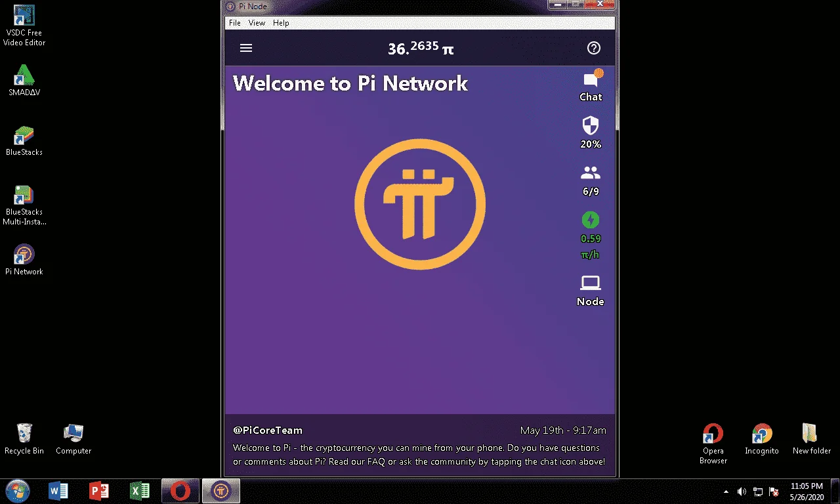Launch Word from the taskbar
Viewport: 840px width, 504px height.
(x=58, y=491)
